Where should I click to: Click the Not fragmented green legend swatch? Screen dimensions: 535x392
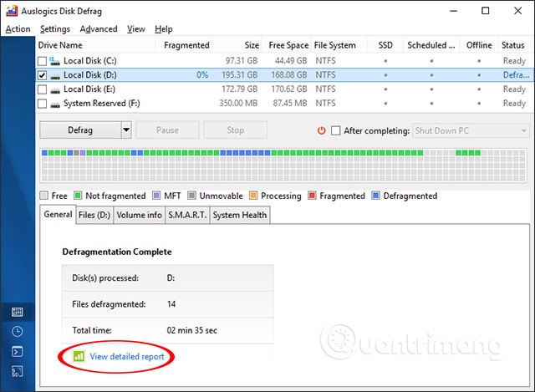tap(78, 196)
